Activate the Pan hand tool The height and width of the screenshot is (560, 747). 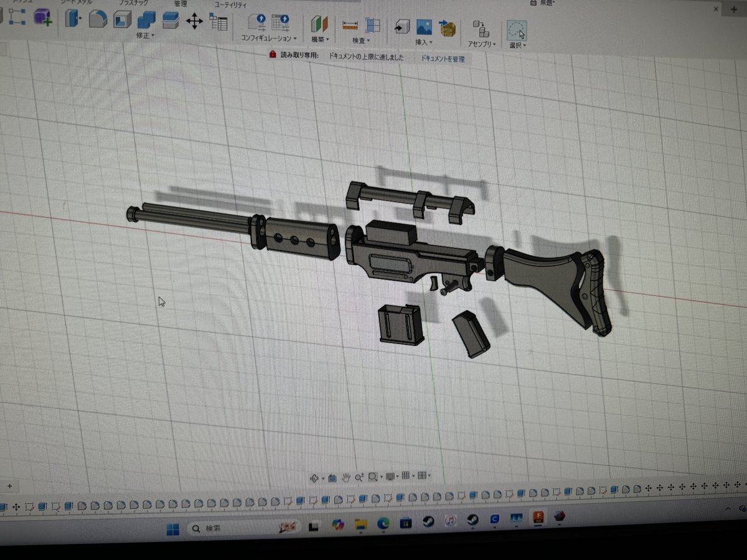point(345,477)
